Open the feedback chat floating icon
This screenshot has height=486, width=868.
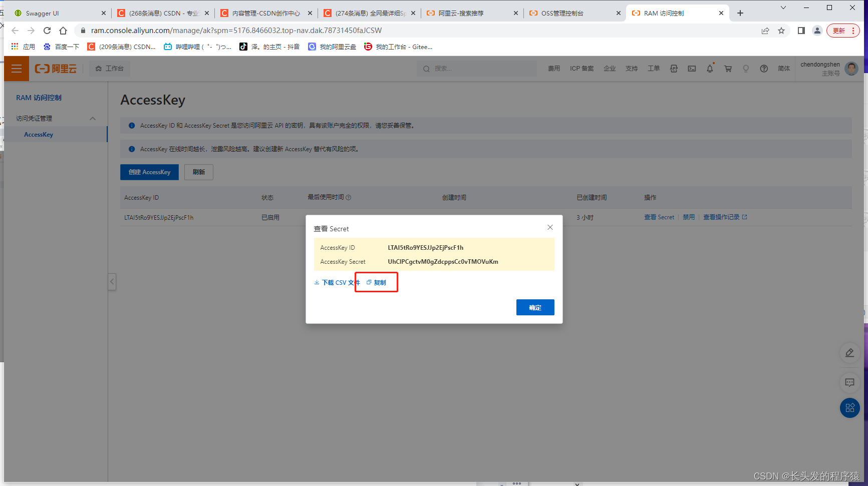coord(849,382)
